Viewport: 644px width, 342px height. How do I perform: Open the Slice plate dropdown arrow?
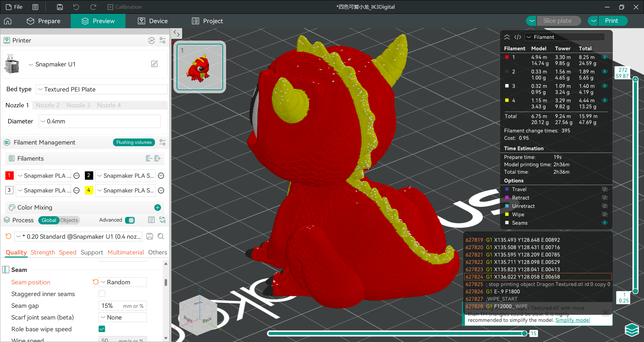pyautogui.click(x=531, y=21)
